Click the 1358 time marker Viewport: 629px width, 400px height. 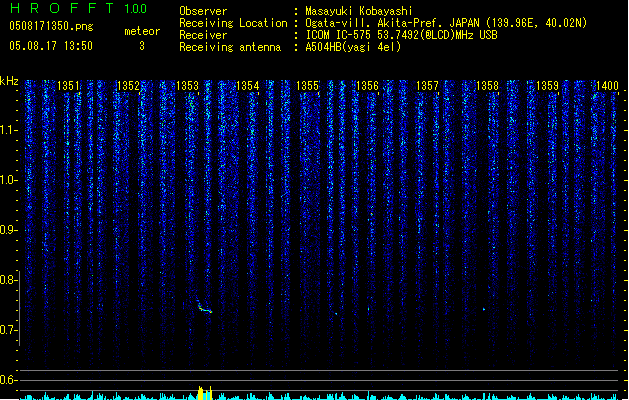(487, 86)
